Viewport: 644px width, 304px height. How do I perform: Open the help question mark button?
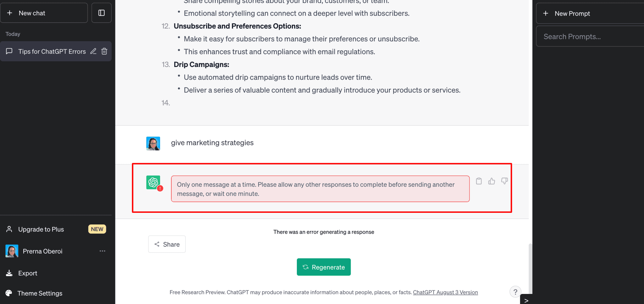(515, 292)
